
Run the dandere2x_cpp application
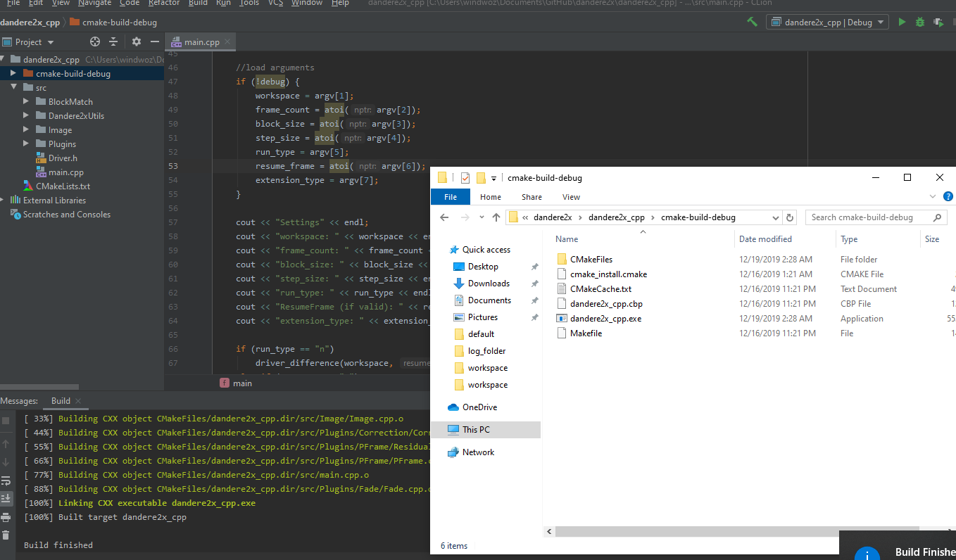click(x=902, y=22)
